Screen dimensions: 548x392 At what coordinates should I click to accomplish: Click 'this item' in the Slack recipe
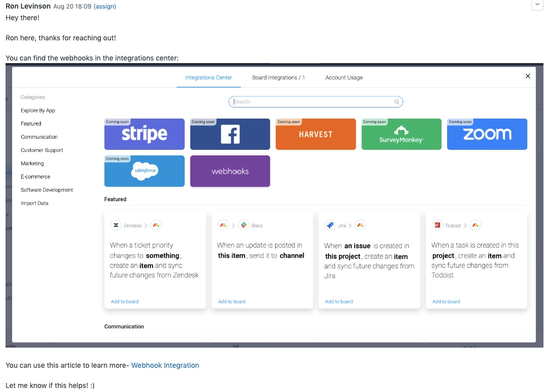232,256
